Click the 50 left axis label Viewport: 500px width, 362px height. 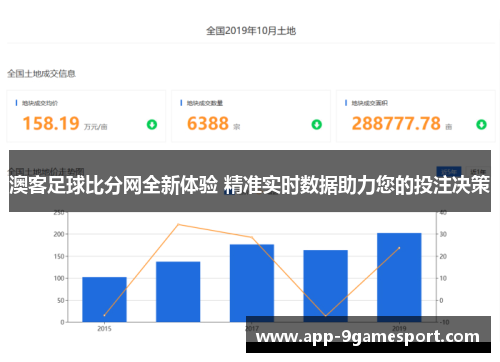click(x=60, y=300)
